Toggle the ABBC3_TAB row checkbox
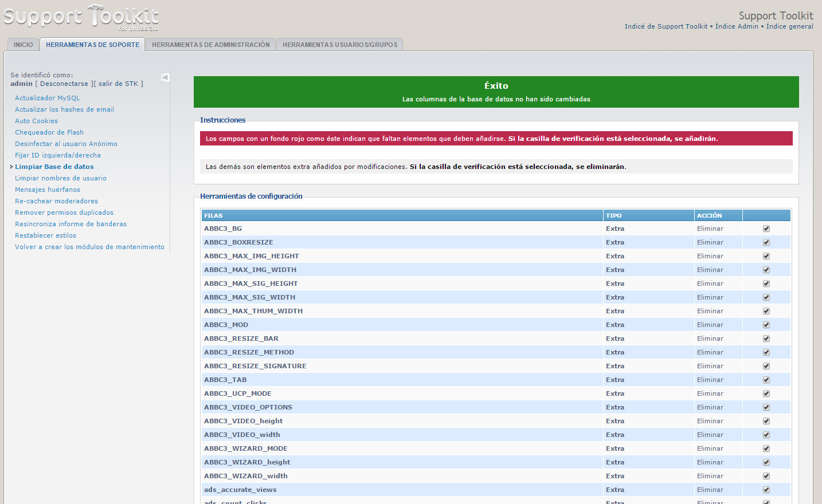This screenshot has width=822, height=504. (766, 380)
